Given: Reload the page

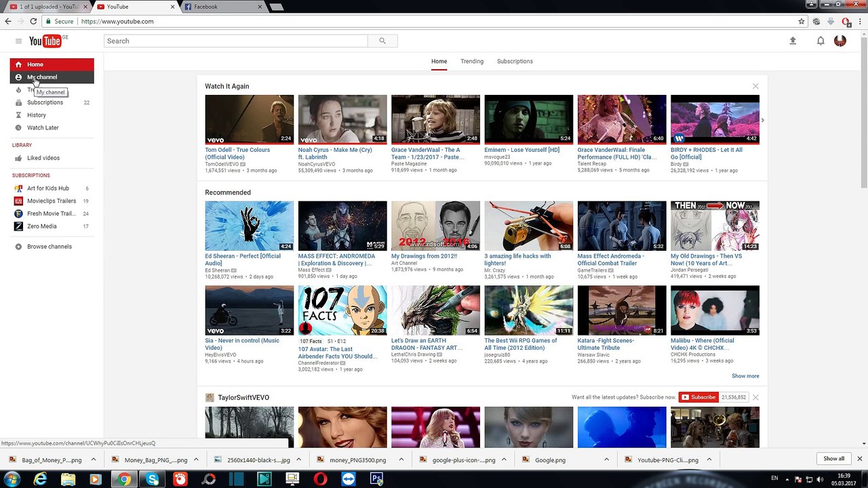Looking at the screenshot, I should 33,21.
